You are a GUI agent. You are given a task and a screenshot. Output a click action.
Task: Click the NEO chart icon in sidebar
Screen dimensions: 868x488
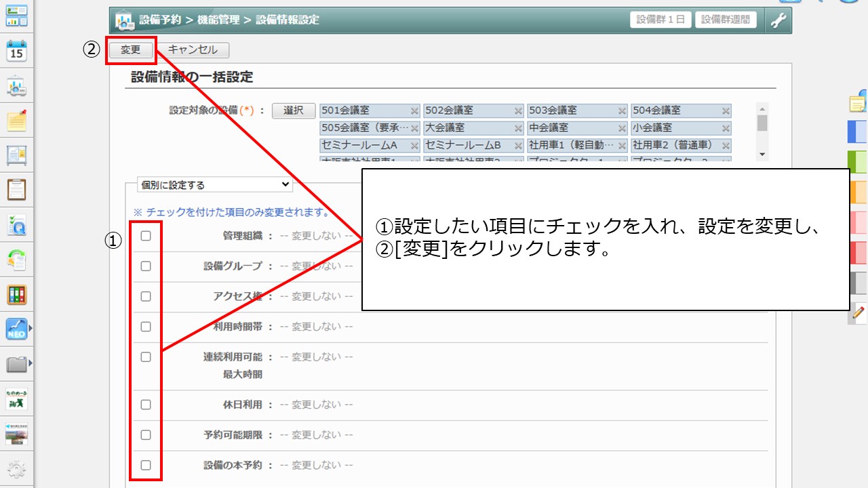pyautogui.click(x=16, y=329)
